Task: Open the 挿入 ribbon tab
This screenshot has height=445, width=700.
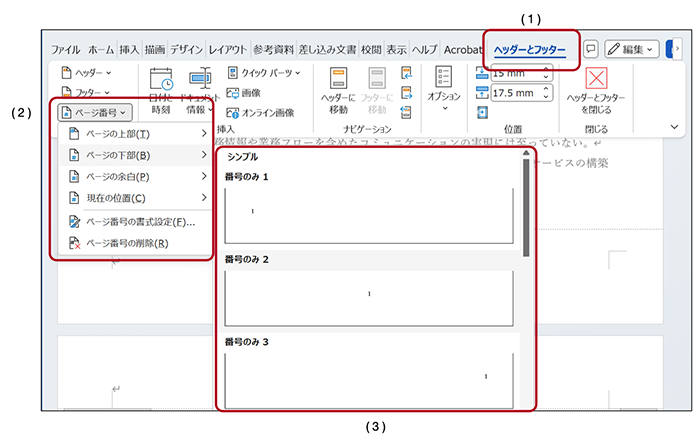Action: 129,50
